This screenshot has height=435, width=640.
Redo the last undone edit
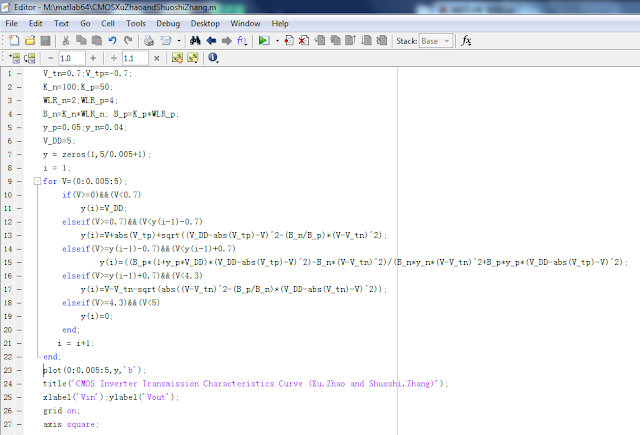(x=128, y=40)
